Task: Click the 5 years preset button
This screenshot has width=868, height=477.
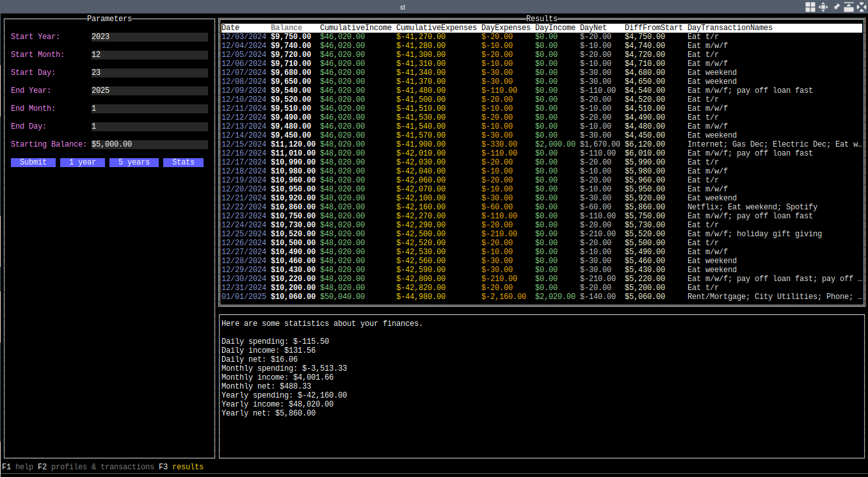Action: (134, 163)
